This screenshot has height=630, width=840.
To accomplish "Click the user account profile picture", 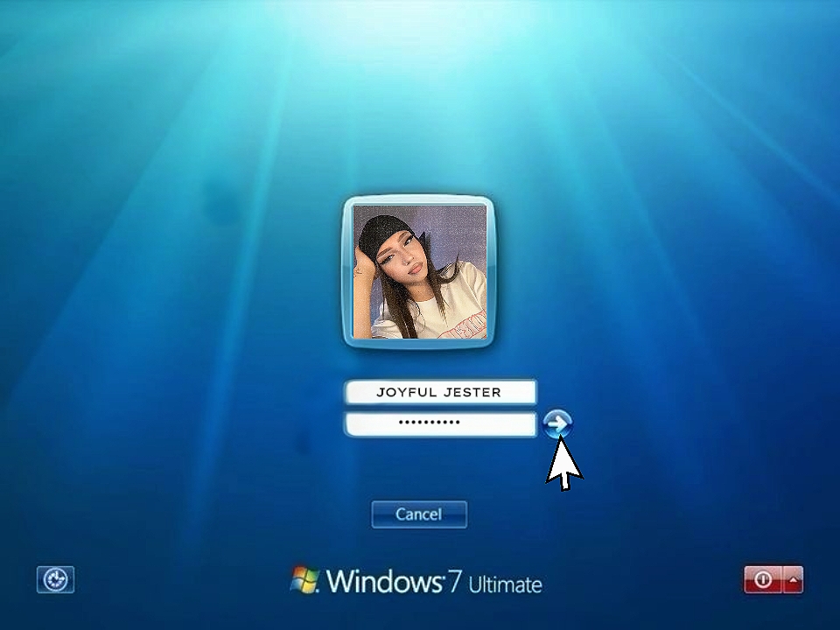I will (x=419, y=272).
